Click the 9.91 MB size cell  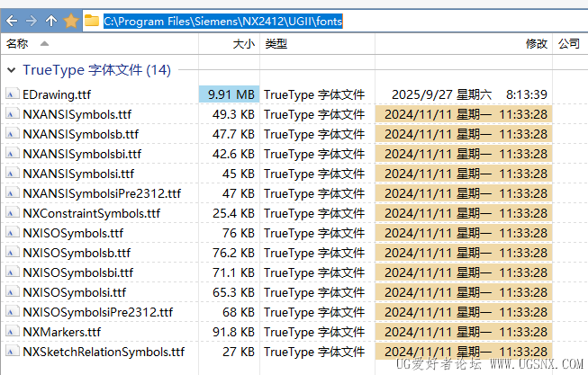[x=231, y=94]
